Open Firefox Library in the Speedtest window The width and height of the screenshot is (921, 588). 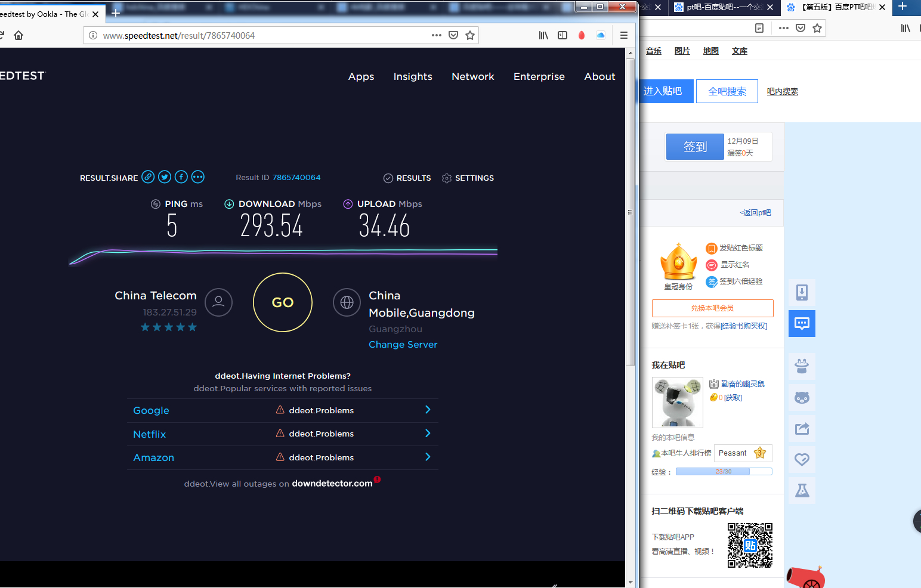[543, 35]
